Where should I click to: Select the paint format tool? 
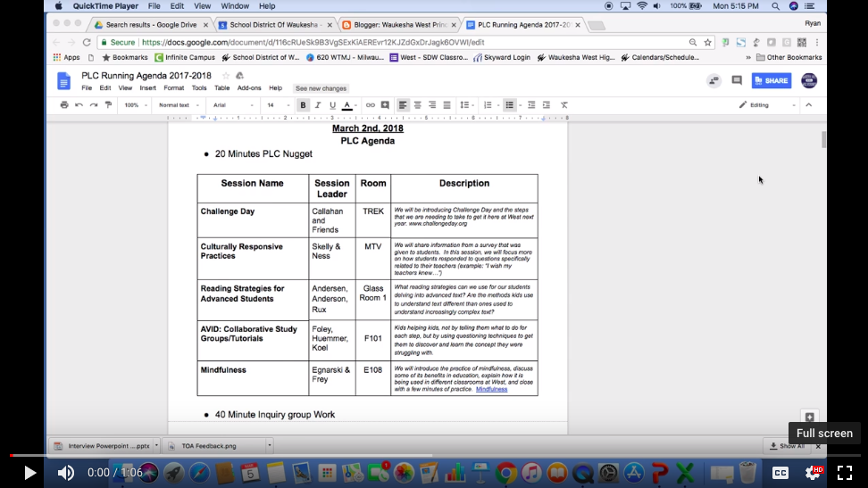pos(109,105)
